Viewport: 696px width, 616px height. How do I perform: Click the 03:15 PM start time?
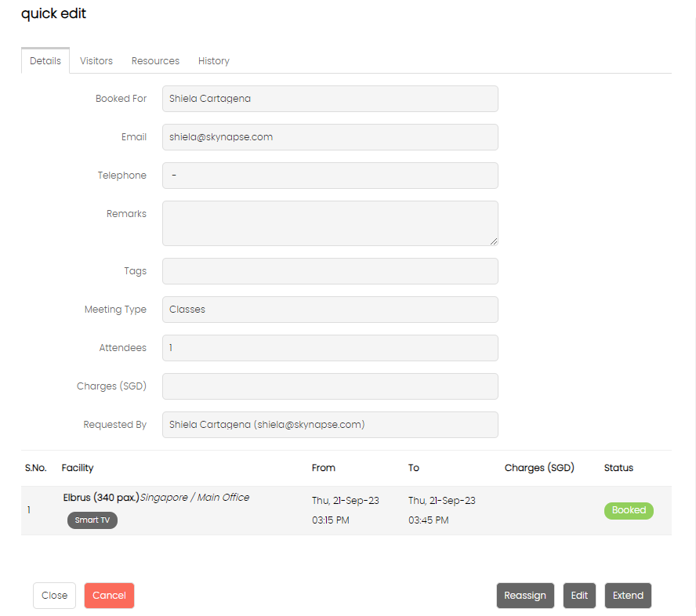coord(331,520)
